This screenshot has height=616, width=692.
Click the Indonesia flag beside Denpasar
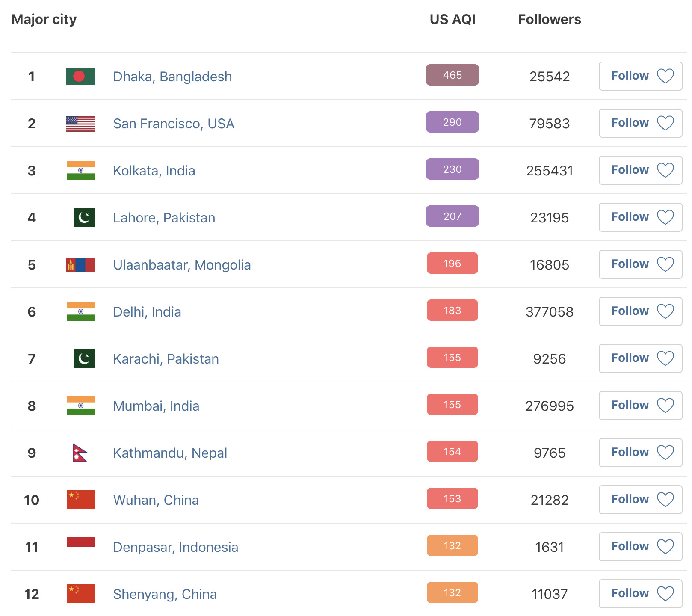click(80, 542)
